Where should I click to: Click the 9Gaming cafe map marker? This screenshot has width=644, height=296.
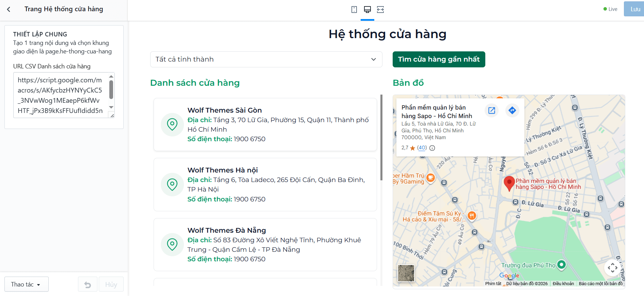click(x=431, y=178)
